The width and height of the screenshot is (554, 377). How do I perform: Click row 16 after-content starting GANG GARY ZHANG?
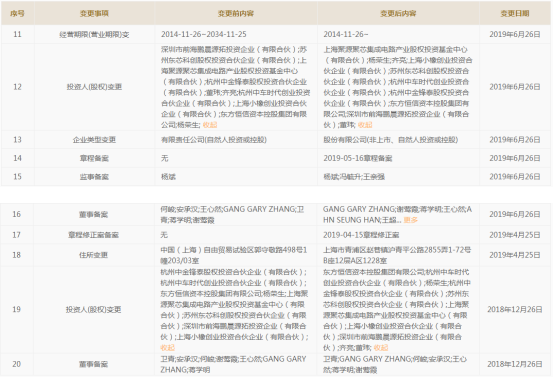pos(397,214)
